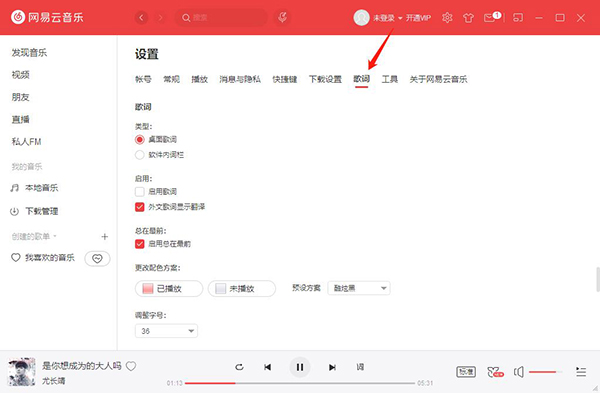Screen dimensions: 600x393
Task: Switch to 帐号 settings tab
Action: [143, 79]
